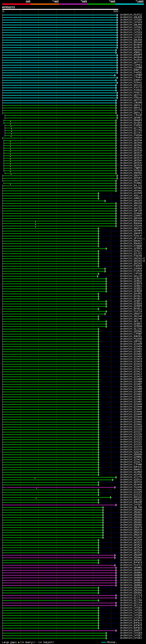Open hit UniRef100_C4TGD0
Image resolution: width=146 pixels, height=644 pixels.
[131, 20]
